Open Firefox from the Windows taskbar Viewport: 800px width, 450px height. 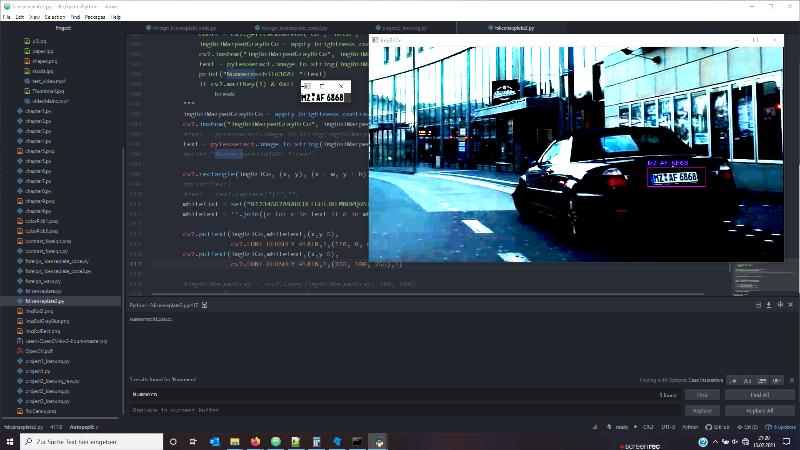pos(255,441)
